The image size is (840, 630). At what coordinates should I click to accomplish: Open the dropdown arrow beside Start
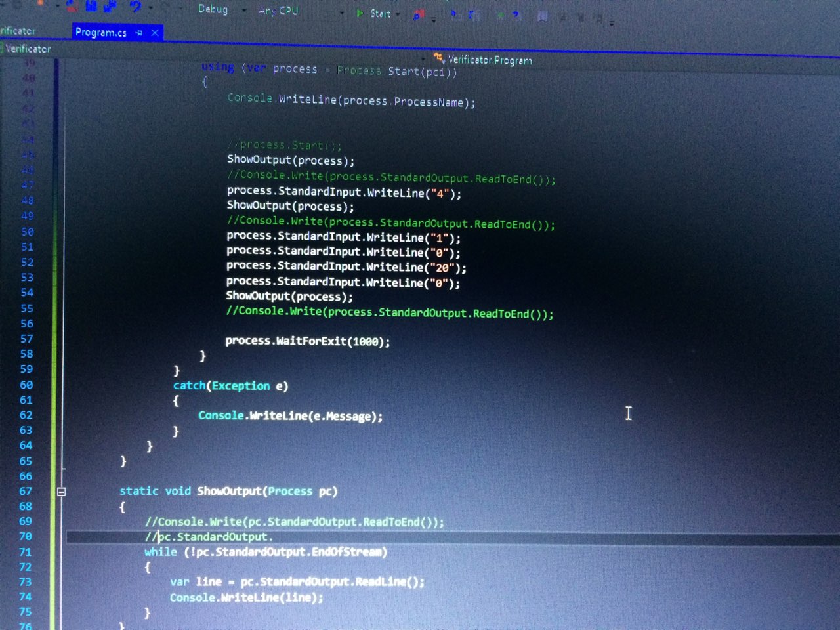pyautogui.click(x=398, y=14)
